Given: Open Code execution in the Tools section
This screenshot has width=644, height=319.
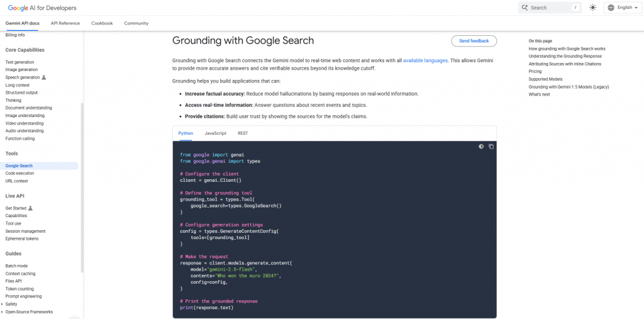Looking at the screenshot, I should (x=19, y=173).
